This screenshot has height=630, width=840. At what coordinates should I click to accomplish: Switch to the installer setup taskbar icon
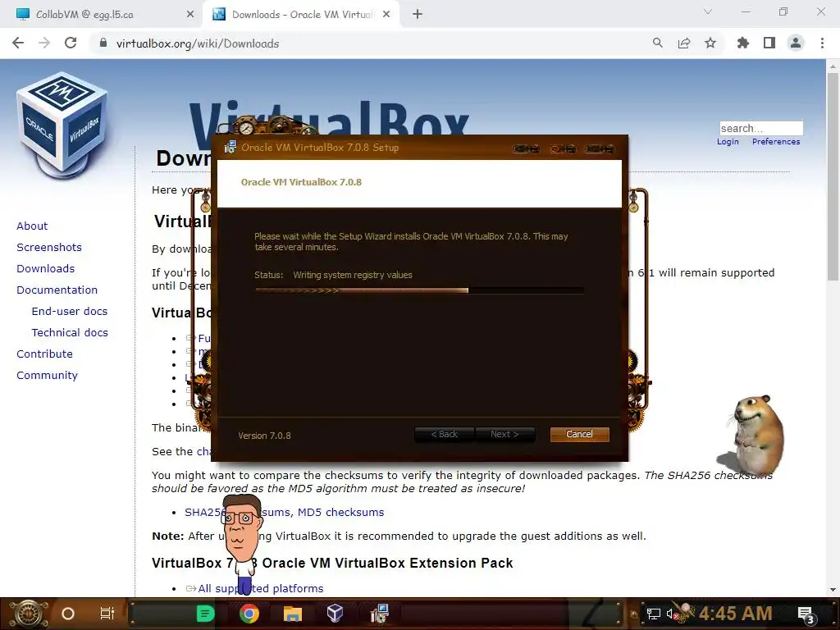[x=379, y=614]
